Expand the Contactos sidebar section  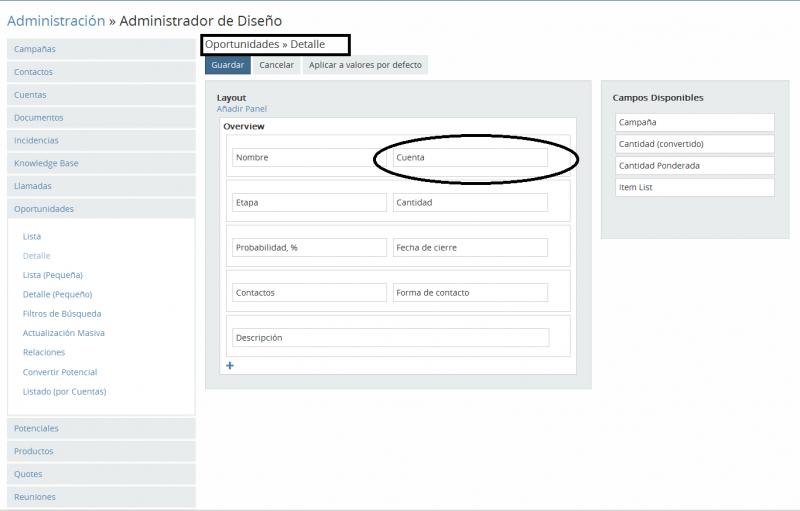coord(33,72)
